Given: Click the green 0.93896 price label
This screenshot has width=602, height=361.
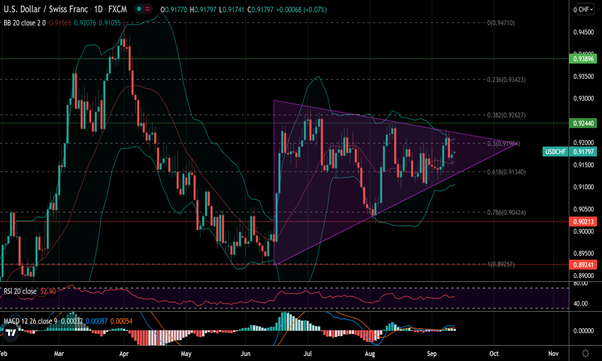Looking at the screenshot, I should point(583,59).
